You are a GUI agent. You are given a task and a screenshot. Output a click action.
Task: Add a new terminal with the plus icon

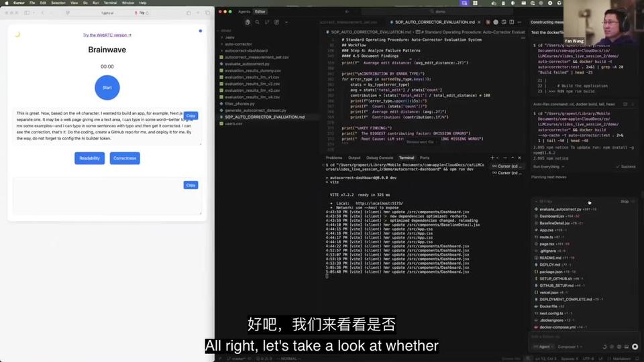click(492, 158)
